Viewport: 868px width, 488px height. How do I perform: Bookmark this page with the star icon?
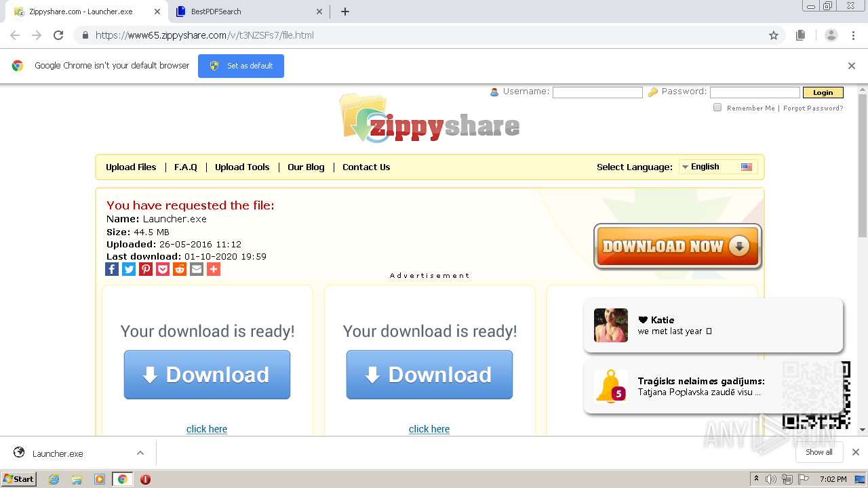click(774, 35)
